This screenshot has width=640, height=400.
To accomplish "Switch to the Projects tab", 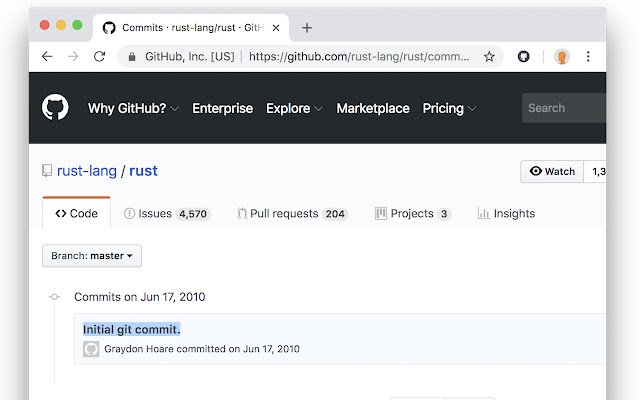I will pyautogui.click(x=412, y=213).
